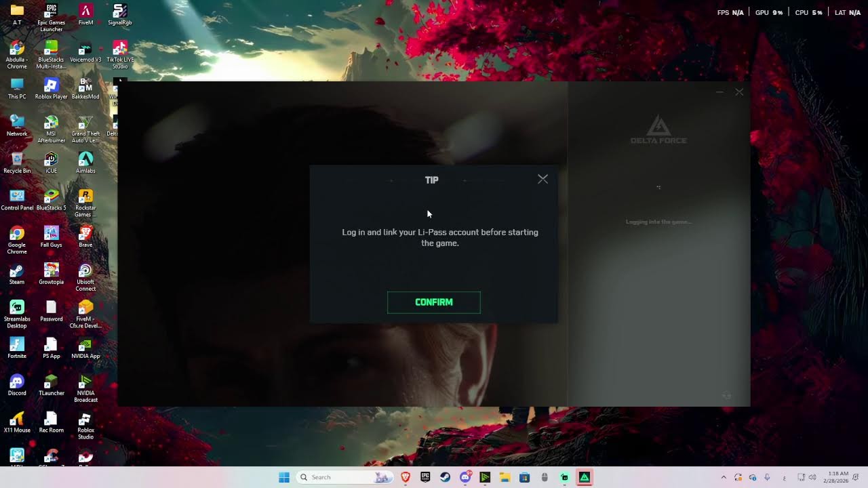Open Abdulla - Chrome profile shortcut
The height and width of the screenshot is (488, 868).
click(x=17, y=55)
